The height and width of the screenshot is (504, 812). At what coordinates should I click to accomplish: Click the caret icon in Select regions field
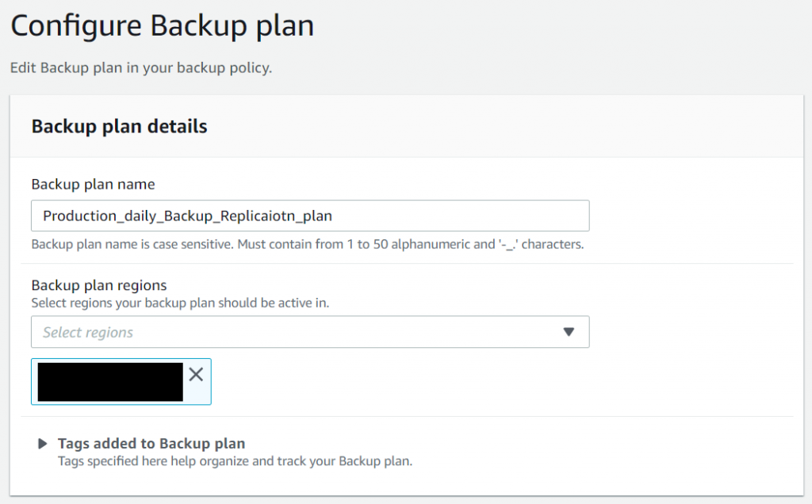click(x=569, y=332)
